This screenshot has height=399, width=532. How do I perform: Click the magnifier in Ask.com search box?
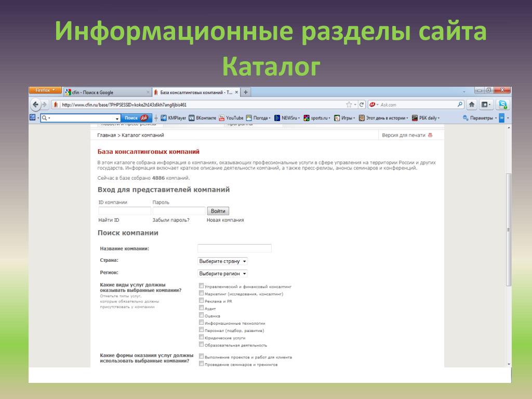coord(460,104)
